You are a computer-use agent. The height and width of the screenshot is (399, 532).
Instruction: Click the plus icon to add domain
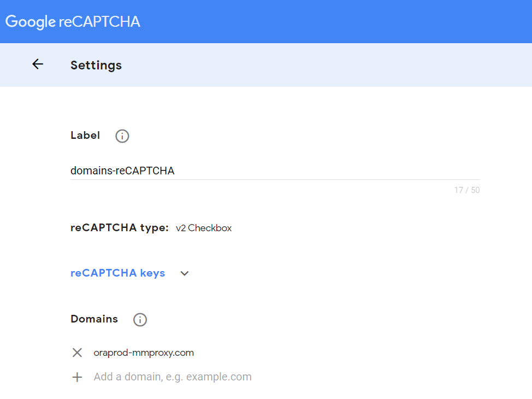coord(78,377)
